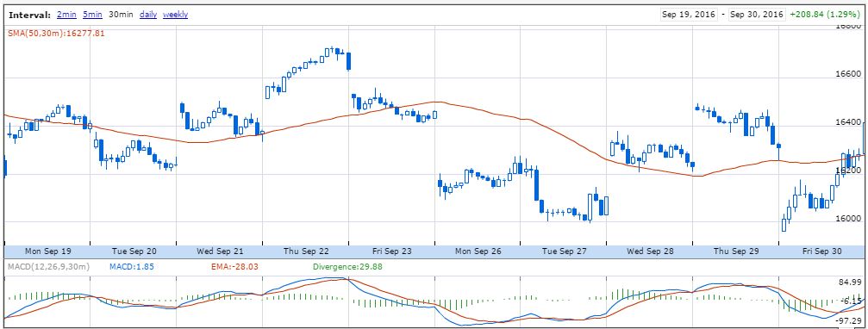This screenshot has height=329, width=868.
Task: Click the Tue Sep 20 date label
Action: click(x=134, y=251)
